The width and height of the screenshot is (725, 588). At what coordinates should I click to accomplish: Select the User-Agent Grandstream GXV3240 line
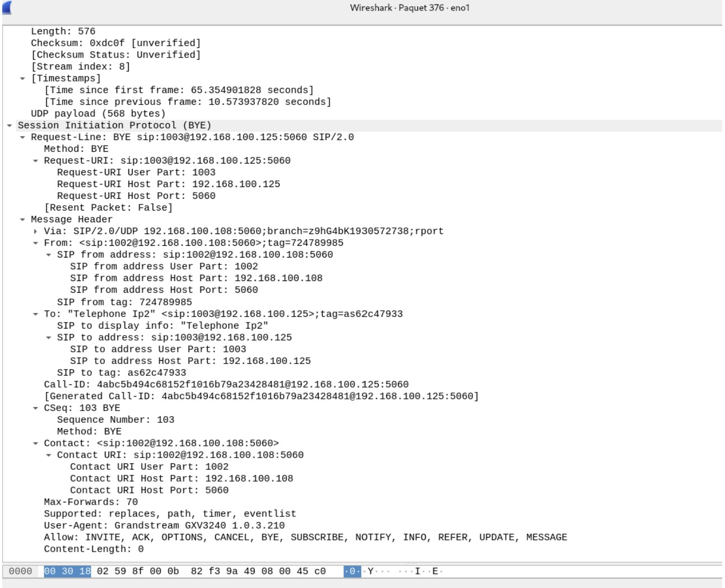(x=164, y=525)
